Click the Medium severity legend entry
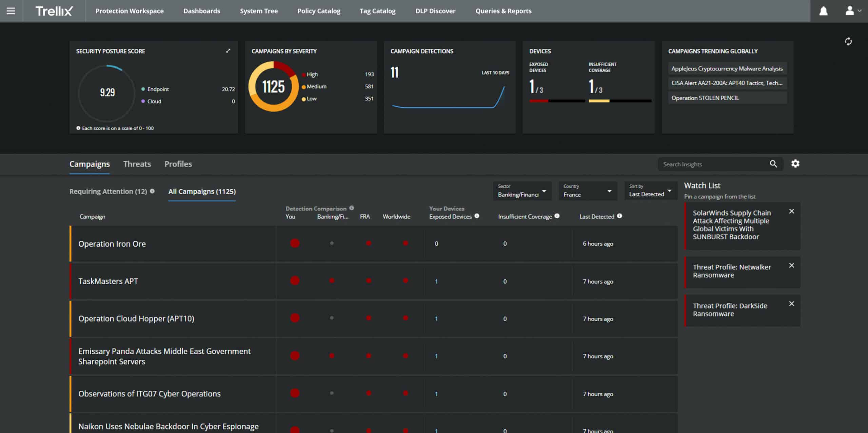 point(338,86)
